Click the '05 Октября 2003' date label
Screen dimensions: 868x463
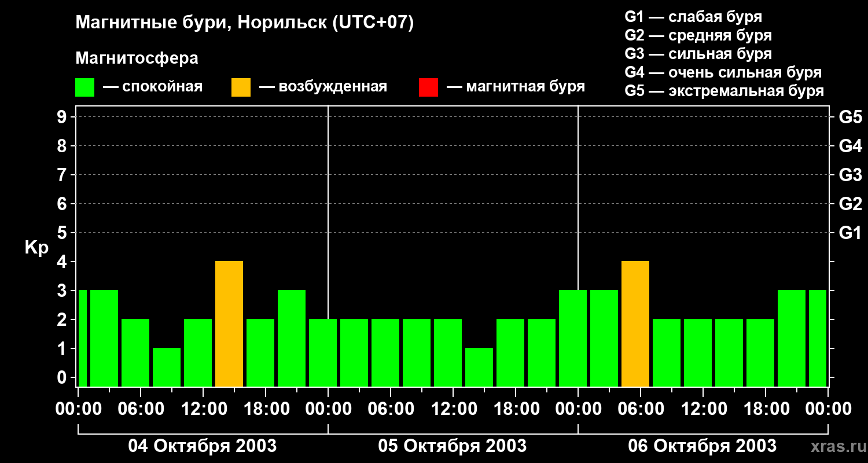pos(453,446)
